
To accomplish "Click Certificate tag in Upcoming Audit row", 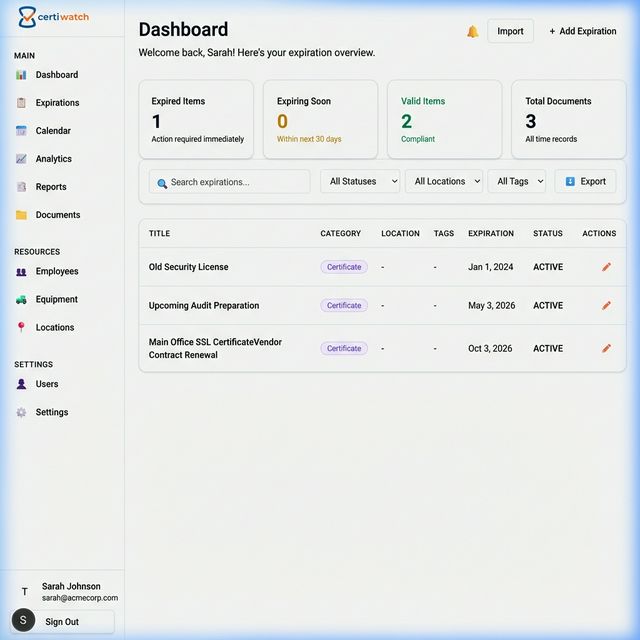I will [x=344, y=305].
